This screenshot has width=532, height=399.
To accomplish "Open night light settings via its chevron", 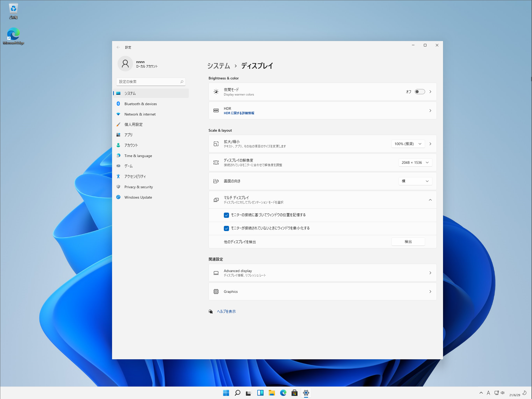I will coord(430,92).
